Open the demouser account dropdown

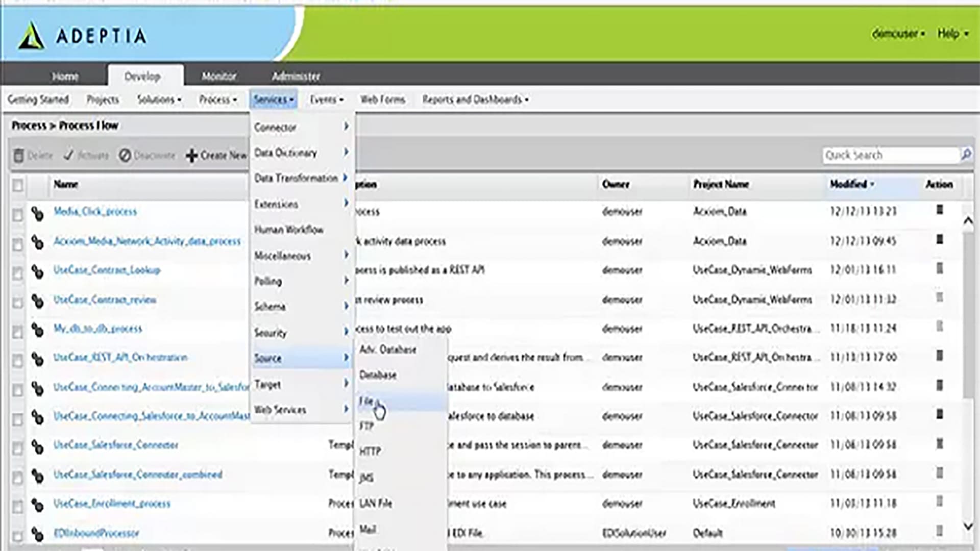point(897,34)
